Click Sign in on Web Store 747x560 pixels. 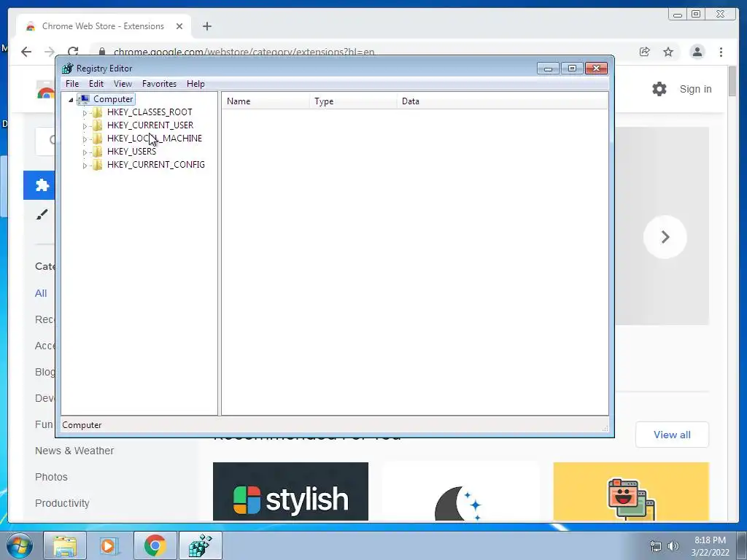[695, 89]
